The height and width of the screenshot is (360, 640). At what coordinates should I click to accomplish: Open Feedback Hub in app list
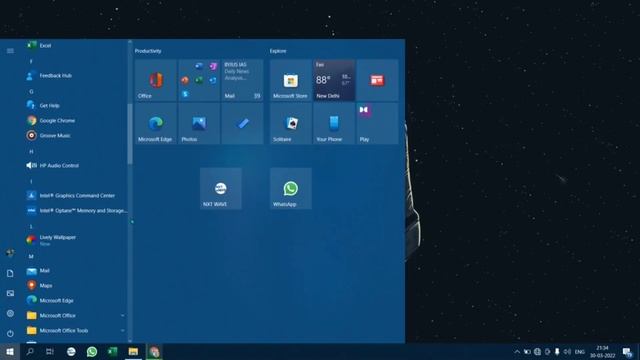tap(76, 76)
